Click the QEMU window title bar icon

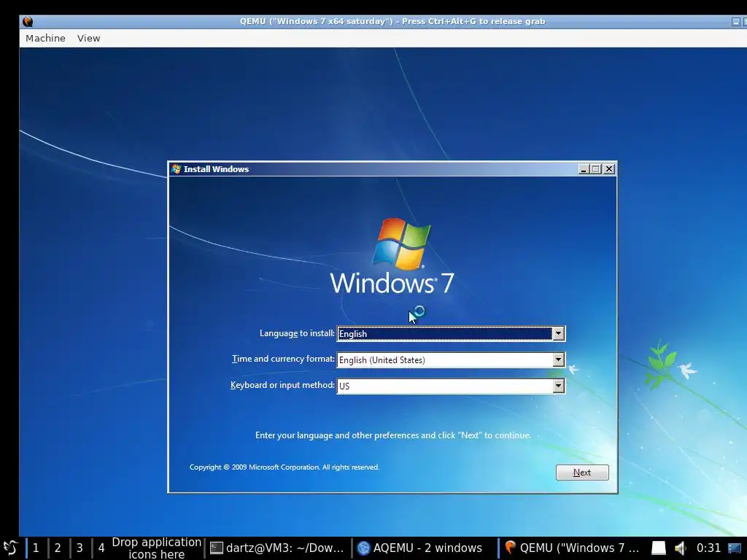pos(28,21)
